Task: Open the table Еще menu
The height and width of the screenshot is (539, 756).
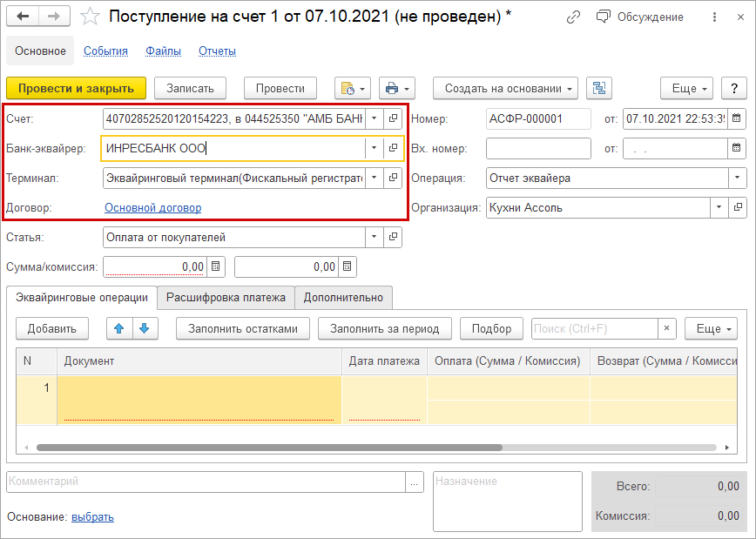Action: pos(712,329)
